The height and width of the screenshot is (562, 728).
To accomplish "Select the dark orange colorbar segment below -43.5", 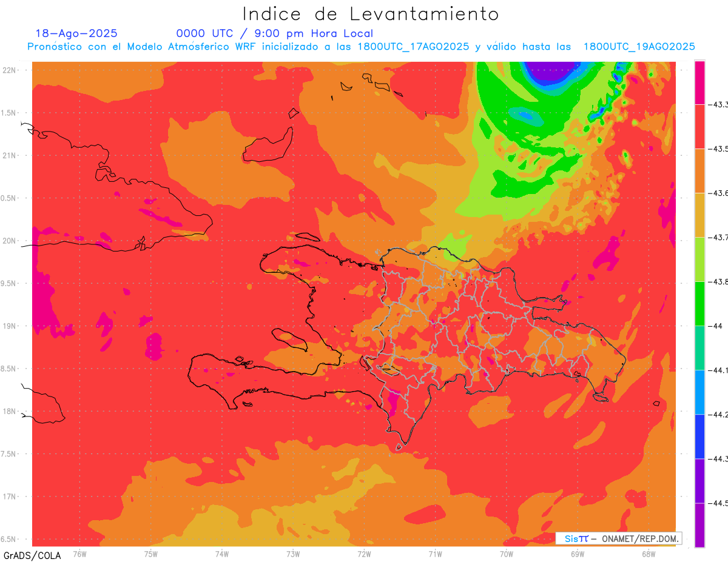I will [699, 171].
